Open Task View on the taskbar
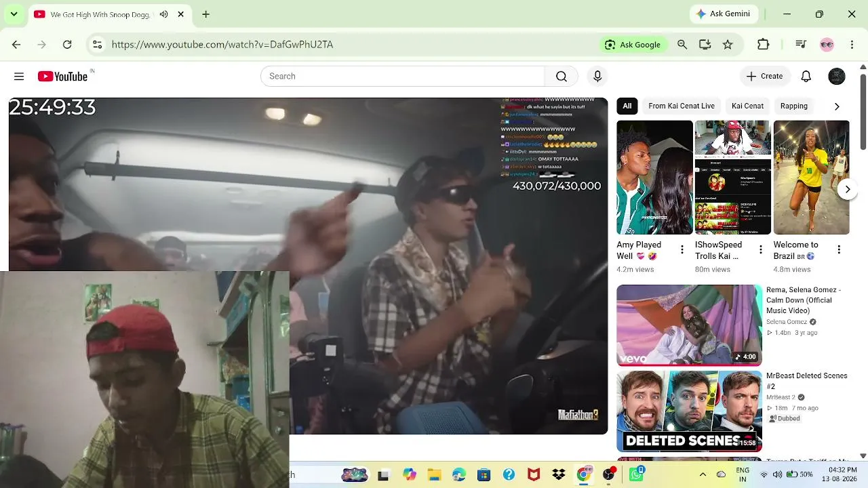The image size is (868, 488). click(x=383, y=475)
